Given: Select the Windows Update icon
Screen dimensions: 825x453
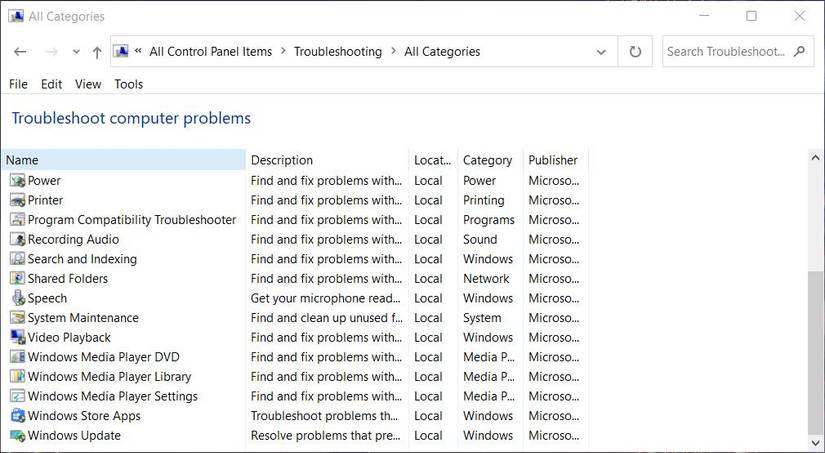Looking at the screenshot, I should click(17, 436).
